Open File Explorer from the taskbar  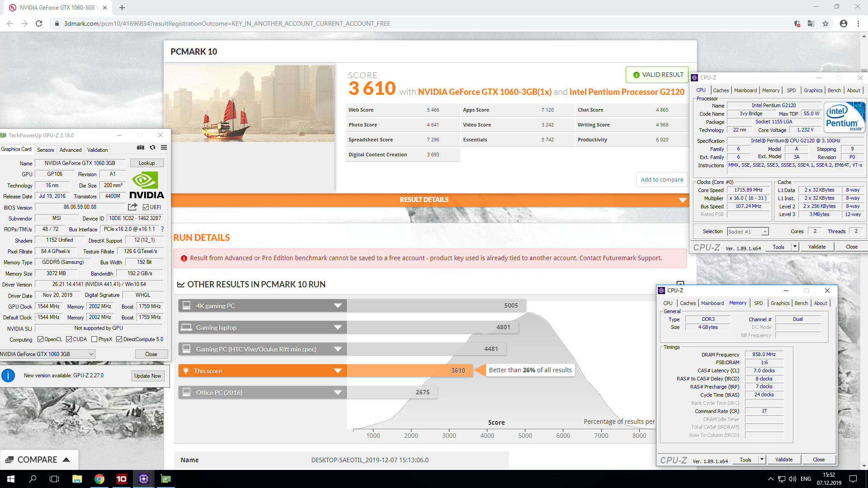coord(77,479)
